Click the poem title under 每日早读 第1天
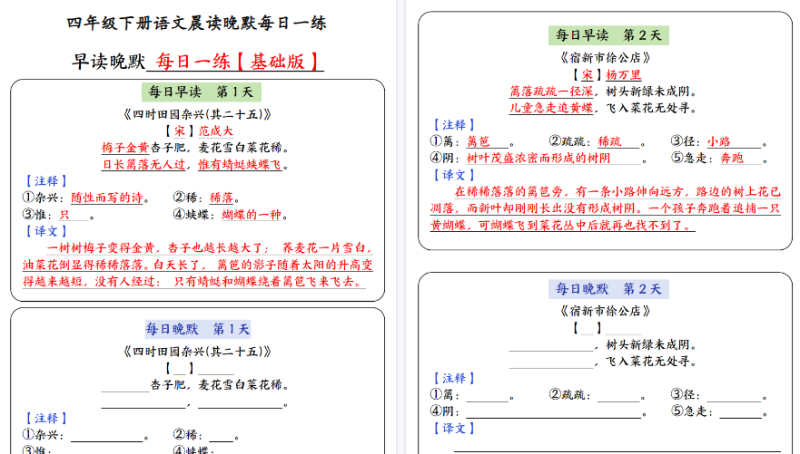Image resolution: width=800 pixels, height=454 pixels. point(197,114)
